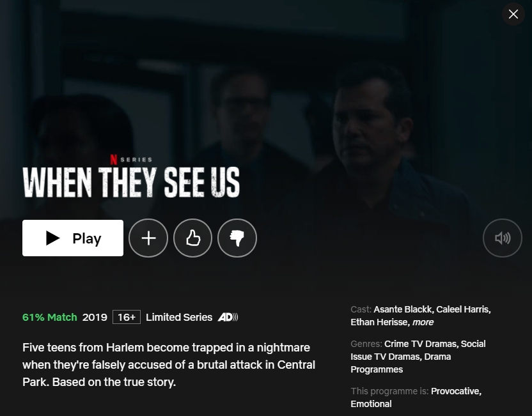Image resolution: width=532 pixels, height=416 pixels.
Task: Rate the series with thumbs up
Action: [x=192, y=238]
